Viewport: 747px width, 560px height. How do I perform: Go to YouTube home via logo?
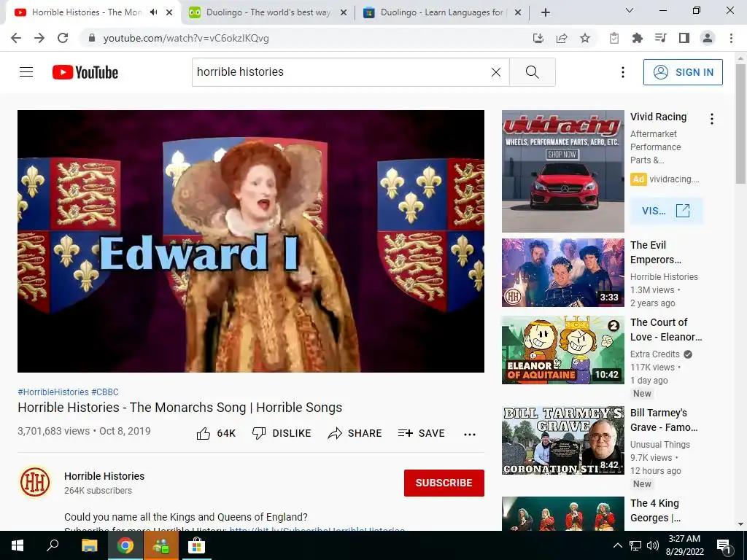pyautogui.click(x=85, y=72)
